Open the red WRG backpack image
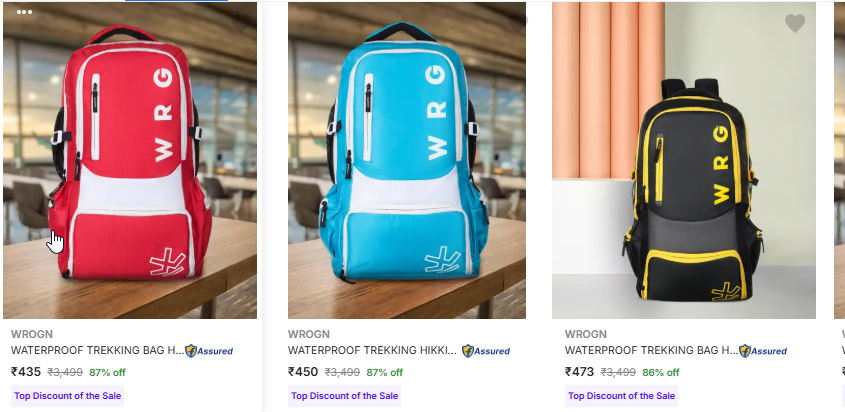 (130, 160)
